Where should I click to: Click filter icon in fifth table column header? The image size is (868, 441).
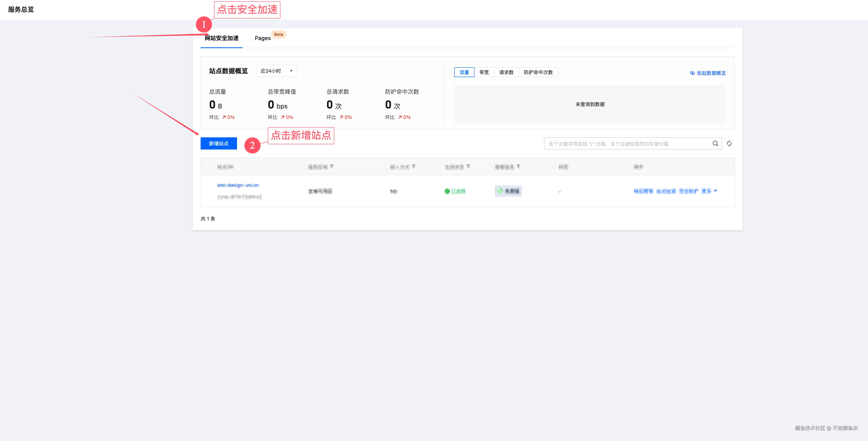tap(518, 166)
